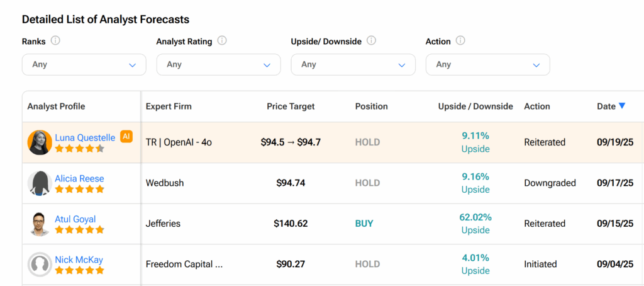The height and width of the screenshot is (286, 644).
Task: Click the info icon next to Ranks
Action: click(55, 41)
